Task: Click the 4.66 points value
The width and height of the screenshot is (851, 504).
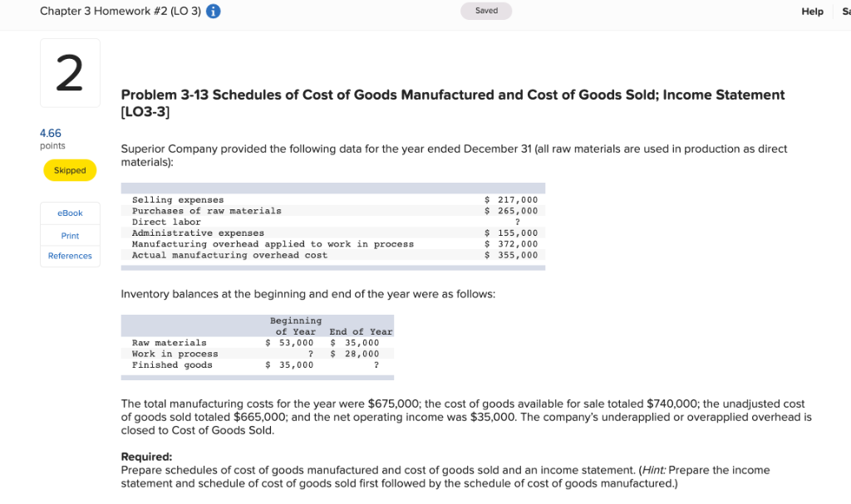Action: pyautogui.click(x=51, y=134)
